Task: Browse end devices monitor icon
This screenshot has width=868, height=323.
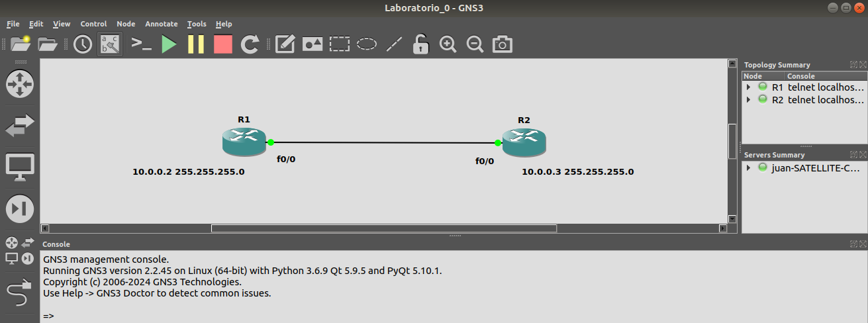Action: [20, 167]
